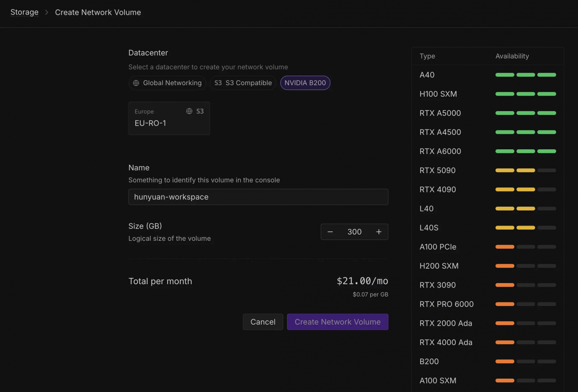Click the globe icon on Global Networking chip
The height and width of the screenshot is (392, 578).
tap(136, 83)
